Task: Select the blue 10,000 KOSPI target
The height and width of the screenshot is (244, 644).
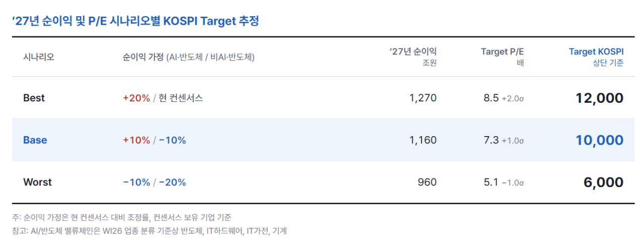Action: [599, 140]
